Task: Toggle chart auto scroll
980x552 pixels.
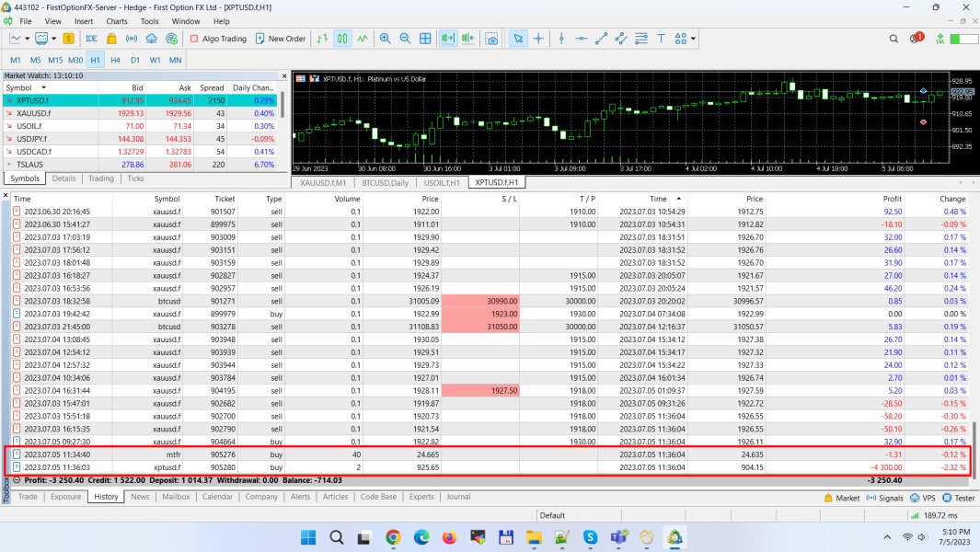Action: coord(447,39)
